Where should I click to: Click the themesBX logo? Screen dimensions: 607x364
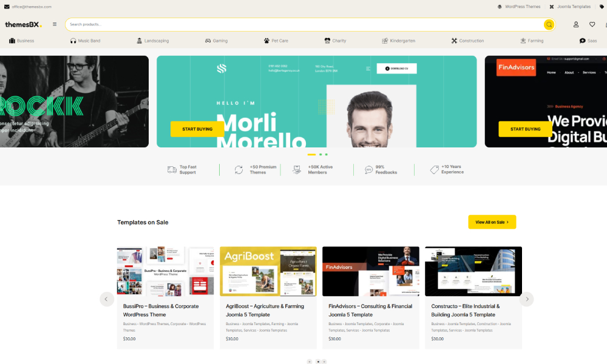point(23,24)
